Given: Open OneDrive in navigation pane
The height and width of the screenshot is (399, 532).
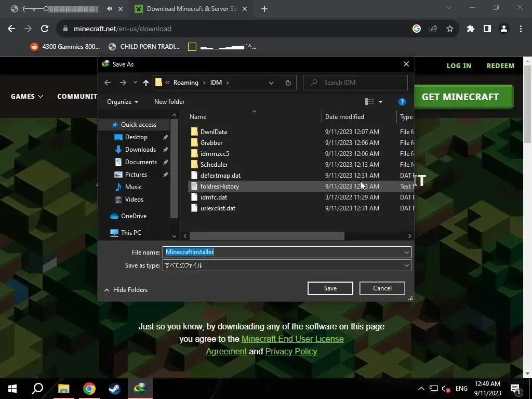Looking at the screenshot, I should [x=134, y=216].
